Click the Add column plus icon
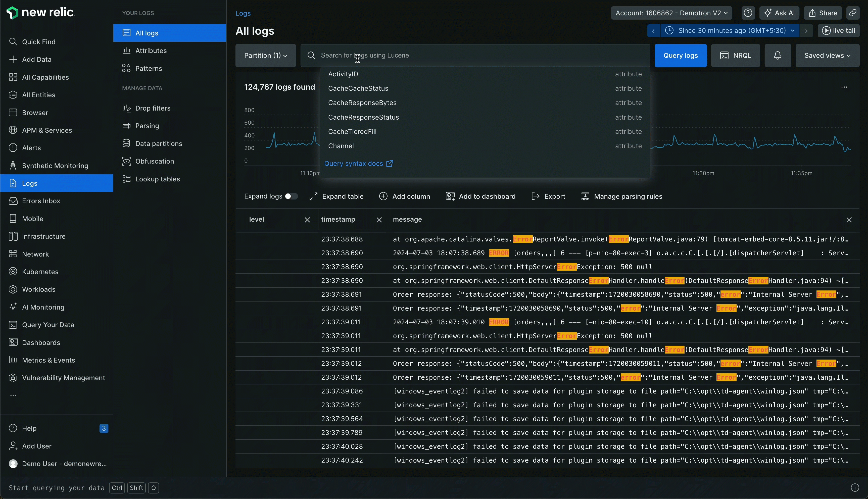 [x=383, y=196]
